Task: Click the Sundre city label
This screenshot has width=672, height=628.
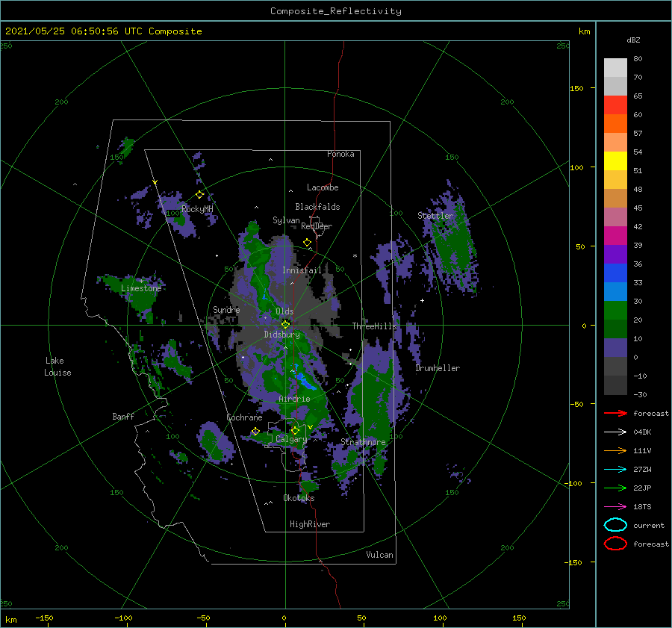Action: coord(226,309)
